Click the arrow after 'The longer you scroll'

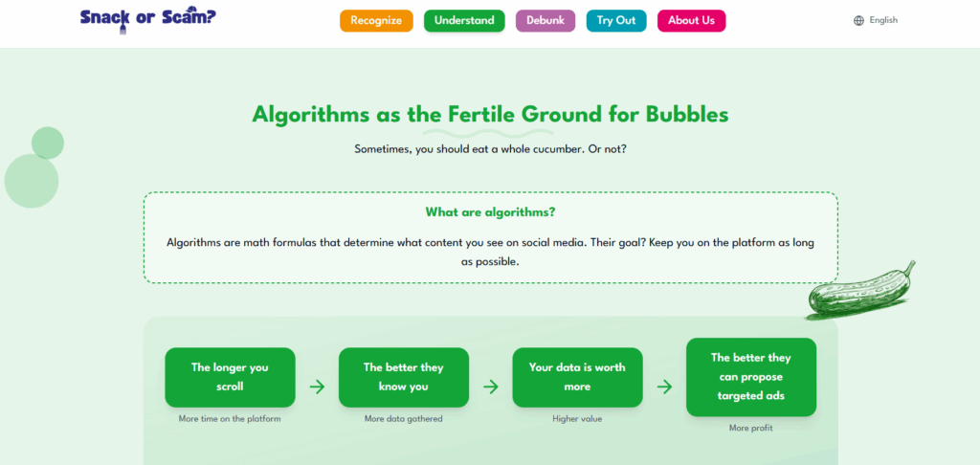(317, 387)
